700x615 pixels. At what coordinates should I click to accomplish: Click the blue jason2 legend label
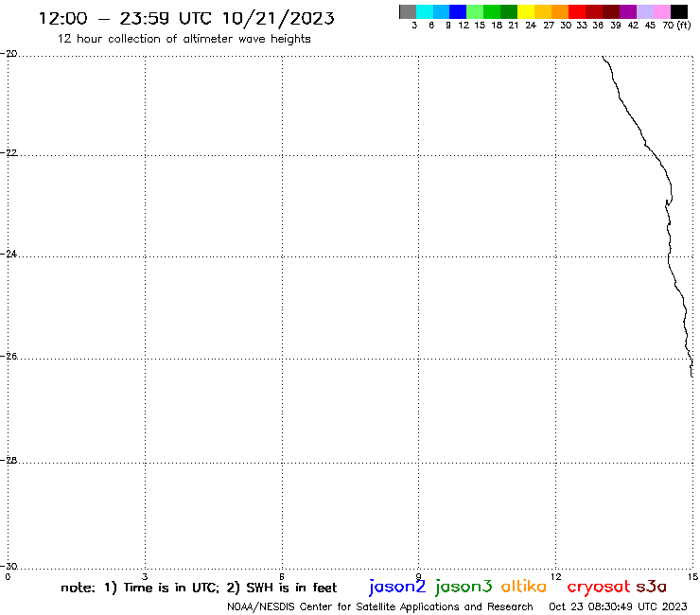click(397, 588)
